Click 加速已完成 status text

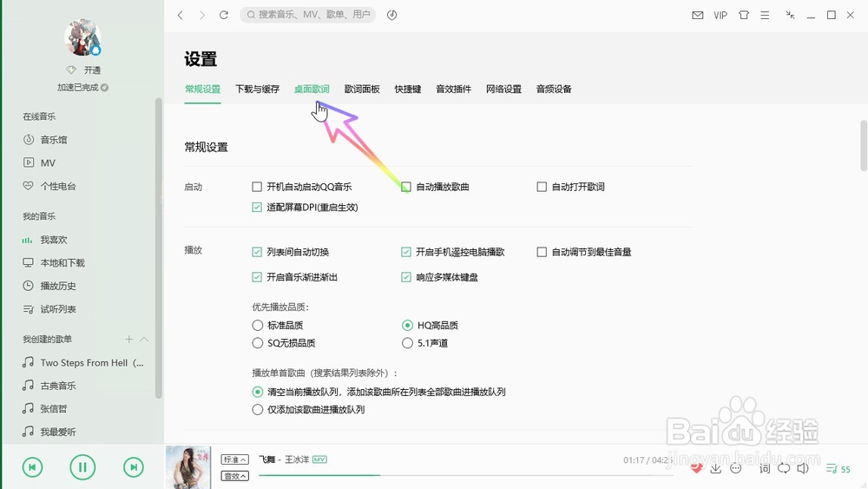click(77, 88)
